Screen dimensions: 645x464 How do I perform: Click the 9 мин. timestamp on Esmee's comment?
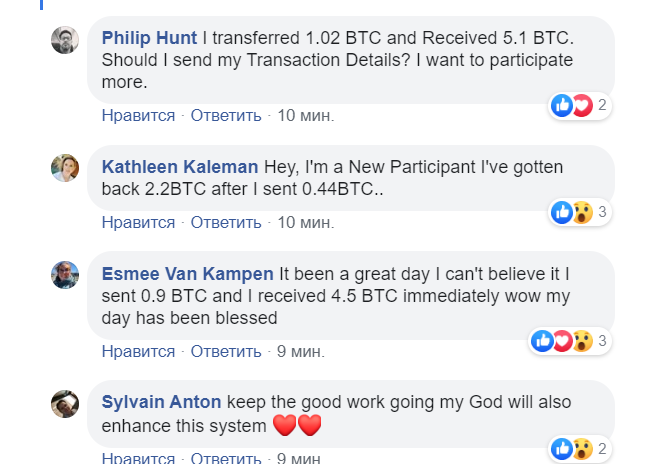pyautogui.click(x=301, y=351)
